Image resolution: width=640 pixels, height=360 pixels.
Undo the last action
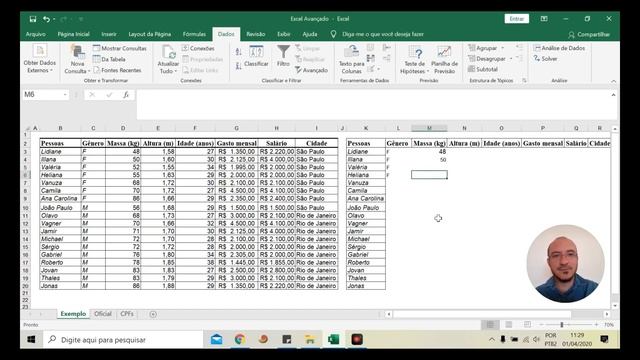[47, 19]
